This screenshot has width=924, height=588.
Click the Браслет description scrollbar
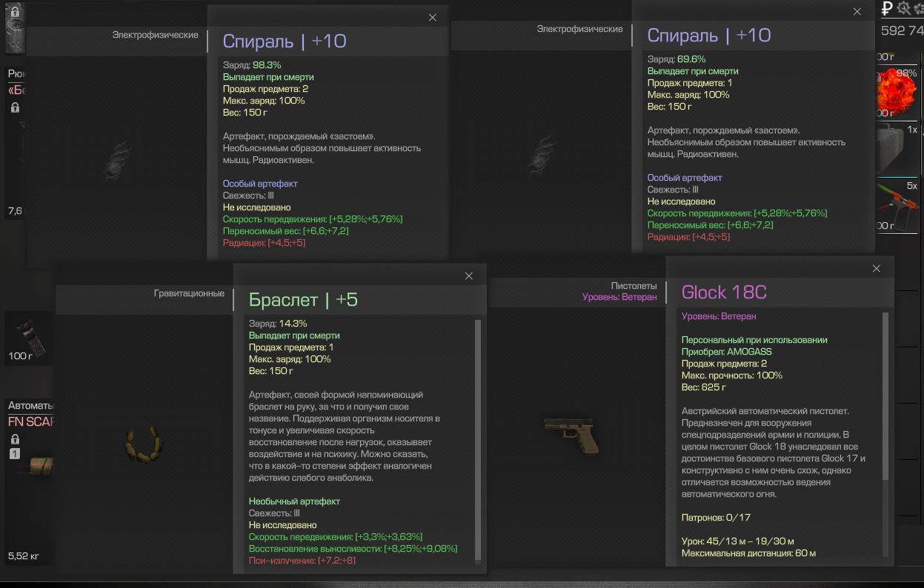pyautogui.click(x=478, y=440)
